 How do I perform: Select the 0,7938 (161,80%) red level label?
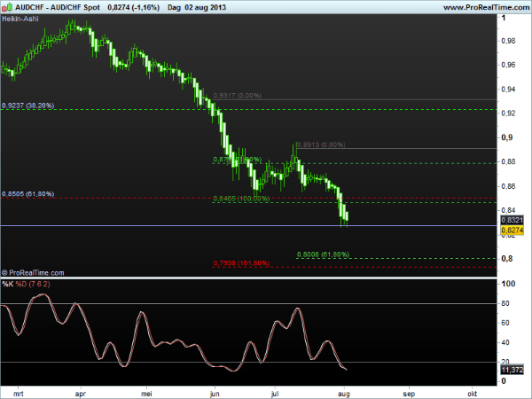pyautogui.click(x=241, y=263)
